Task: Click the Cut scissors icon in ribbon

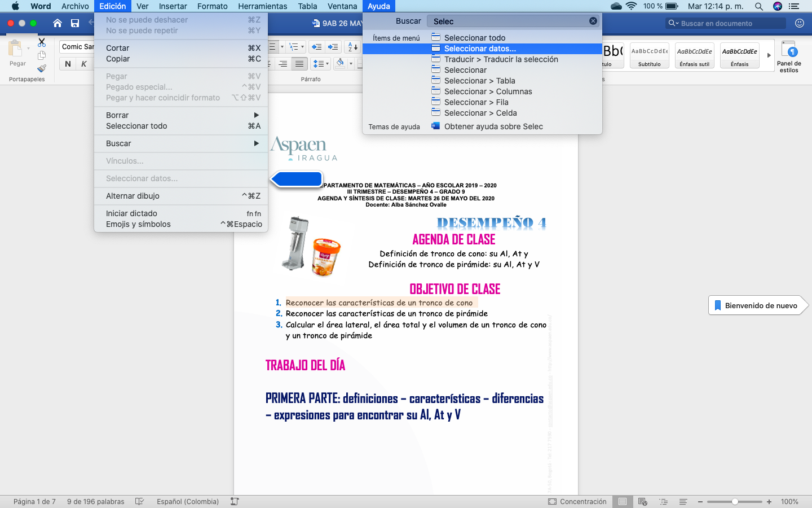Action: click(x=42, y=42)
